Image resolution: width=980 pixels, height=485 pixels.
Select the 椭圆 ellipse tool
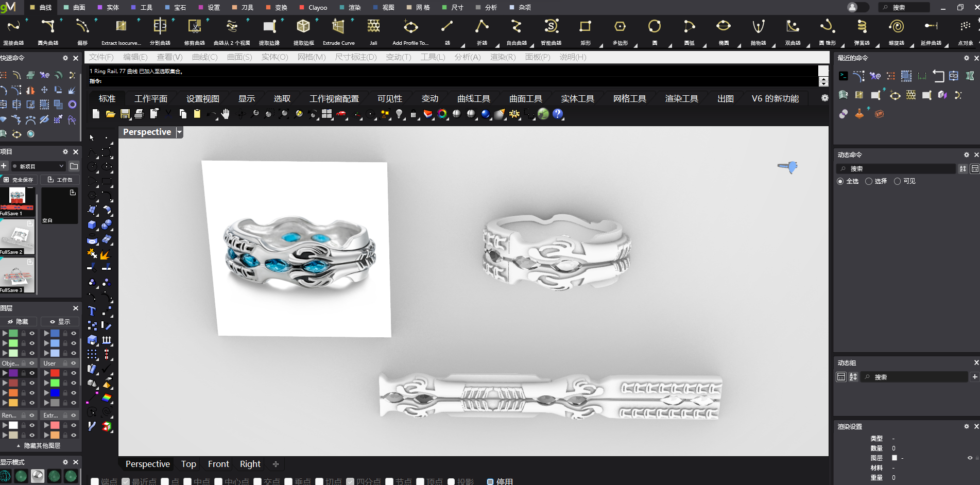point(724,27)
